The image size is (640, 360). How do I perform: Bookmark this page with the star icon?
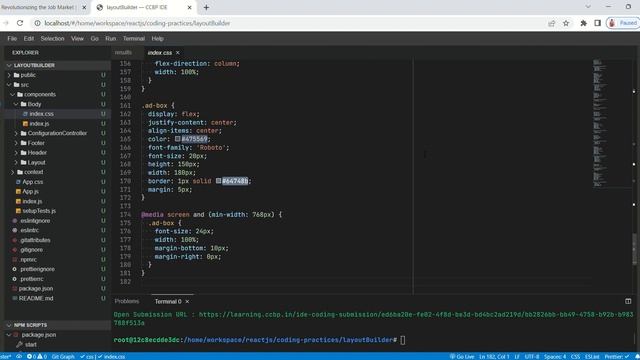(566, 23)
